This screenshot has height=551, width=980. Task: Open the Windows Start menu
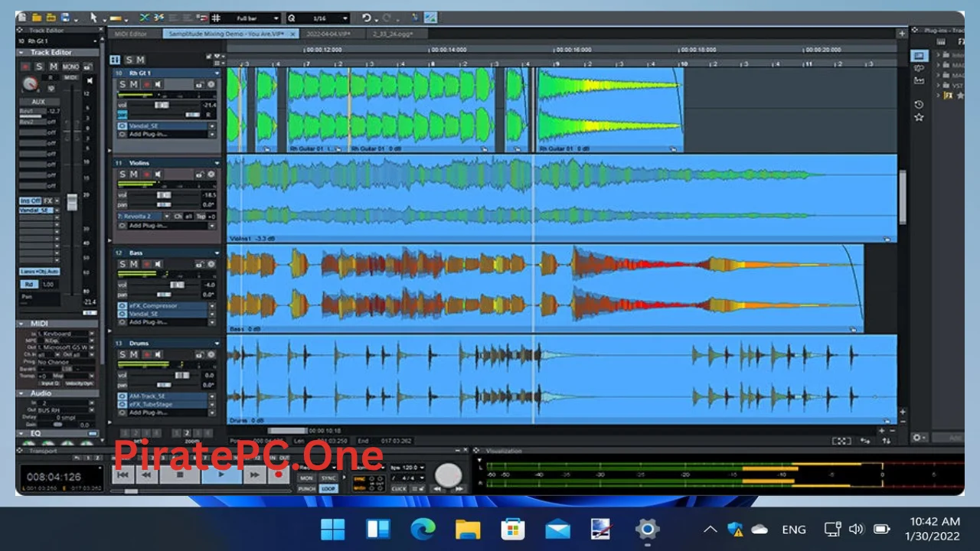tap(333, 529)
